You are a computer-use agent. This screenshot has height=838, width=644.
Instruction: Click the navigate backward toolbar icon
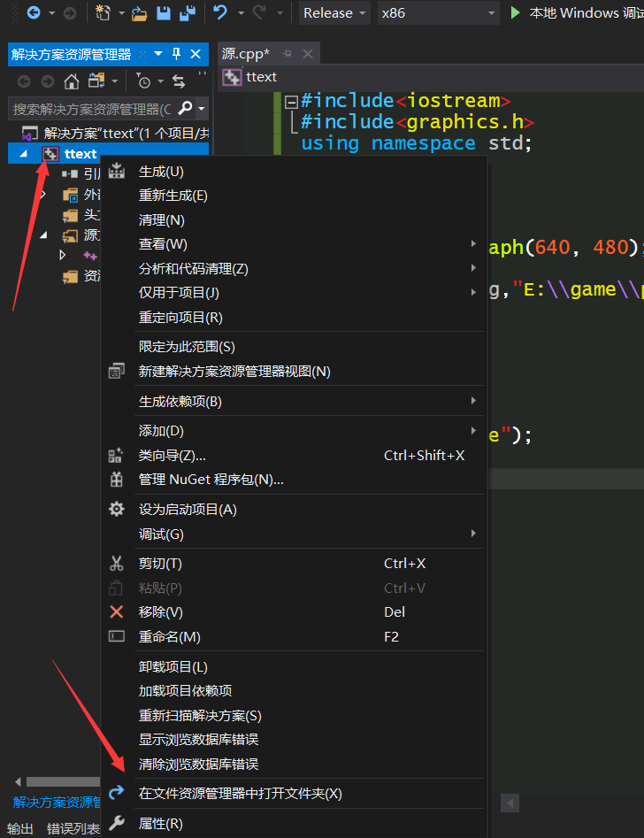click(x=33, y=12)
